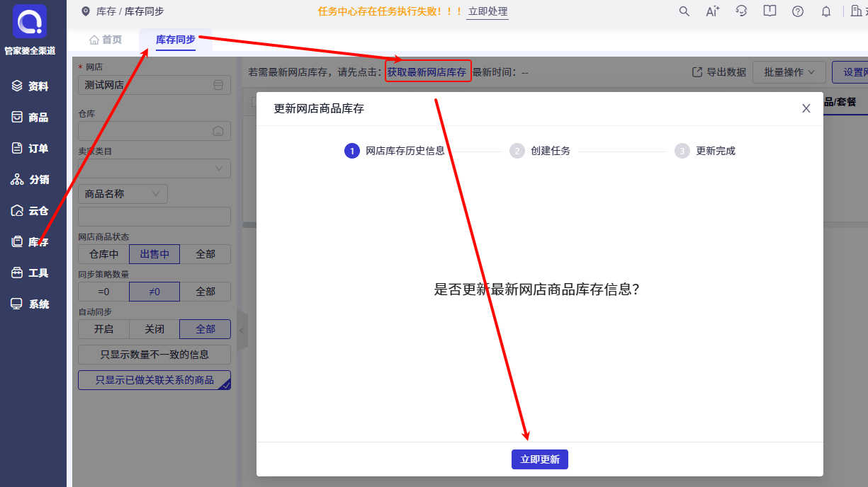Viewport: 868px width, 487px height.
Task: Open the 资料 sidebar menu
Action: point(30,86)
